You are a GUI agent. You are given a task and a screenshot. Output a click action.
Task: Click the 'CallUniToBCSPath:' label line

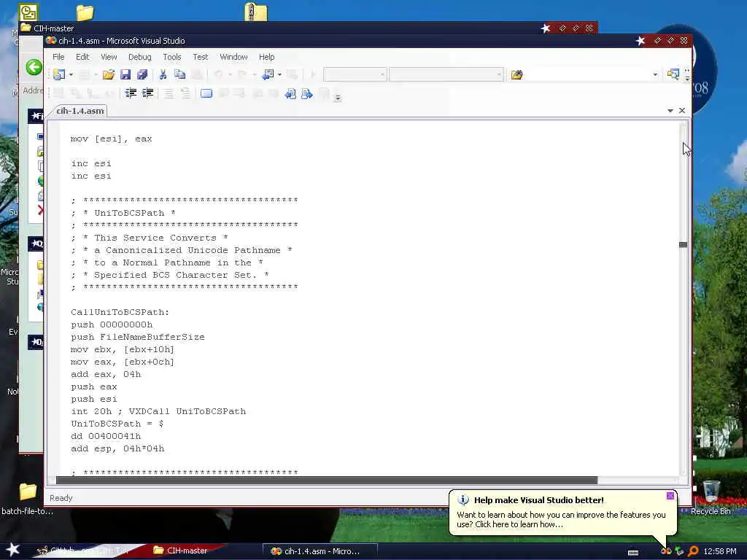pos(120,312)
